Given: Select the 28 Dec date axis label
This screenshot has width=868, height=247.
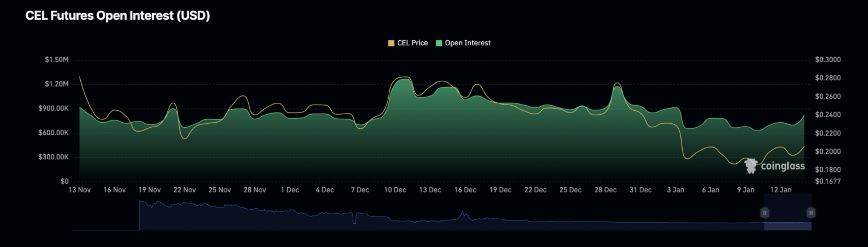Looking at the screenshot, I should point(605,190).
